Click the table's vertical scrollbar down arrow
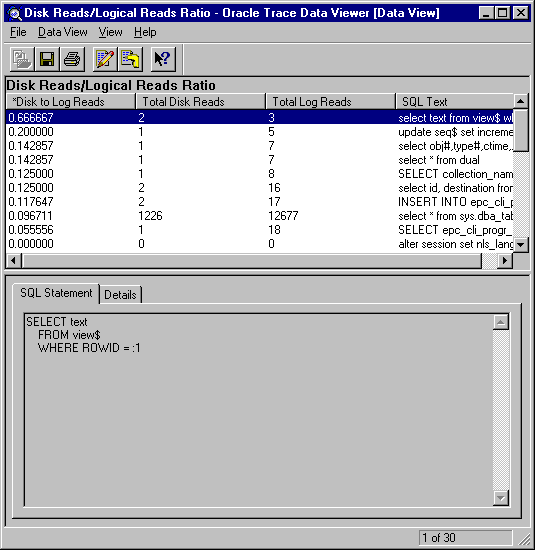This screenshot has width=535, height=550. (x=521, y=244)
